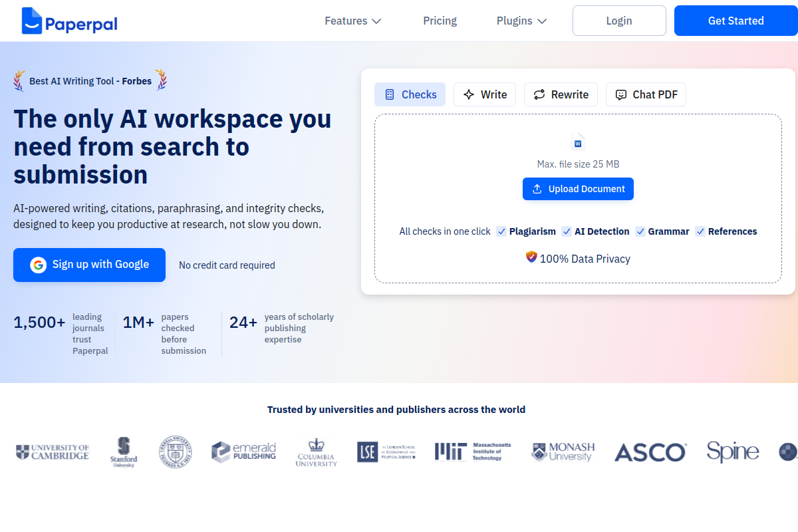Switch to the Write tab
The image size is (798, 532).
[485, 94]
